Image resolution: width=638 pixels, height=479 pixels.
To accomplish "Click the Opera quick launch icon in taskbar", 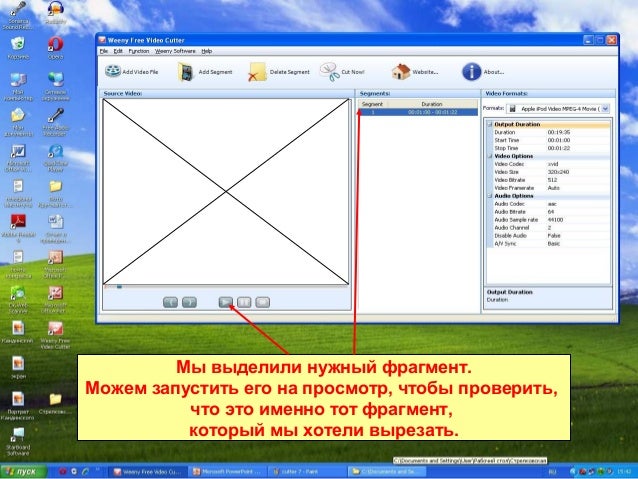I will (x=62, y=472).
